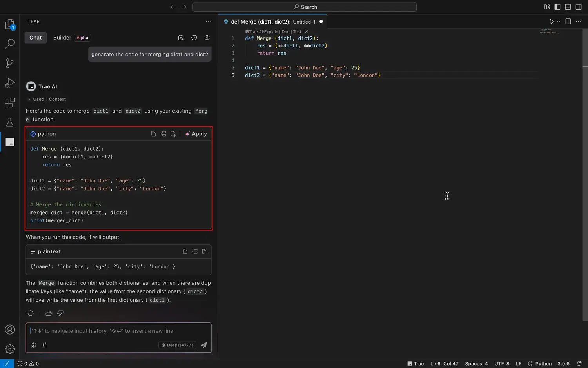Start a new chat session icon

point(181,38)
